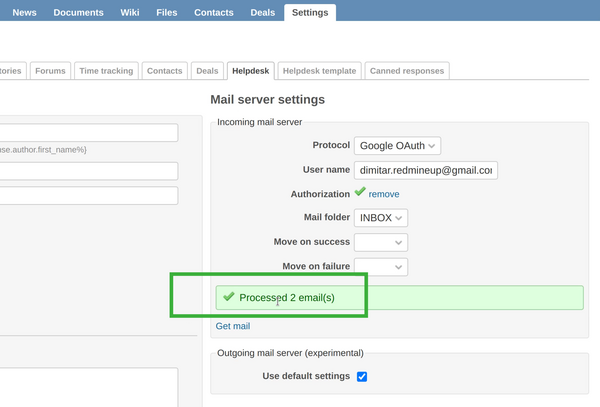The width and height of the screenshot is (600, 407).
Task: Expand the Mail folder INBOX dropdown
Action: tap(381, 217)
